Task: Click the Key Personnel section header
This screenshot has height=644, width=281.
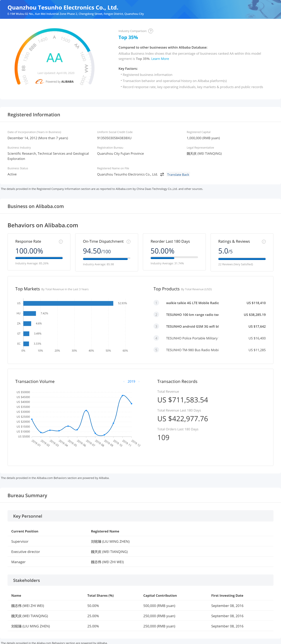Action: pos(140,516)
